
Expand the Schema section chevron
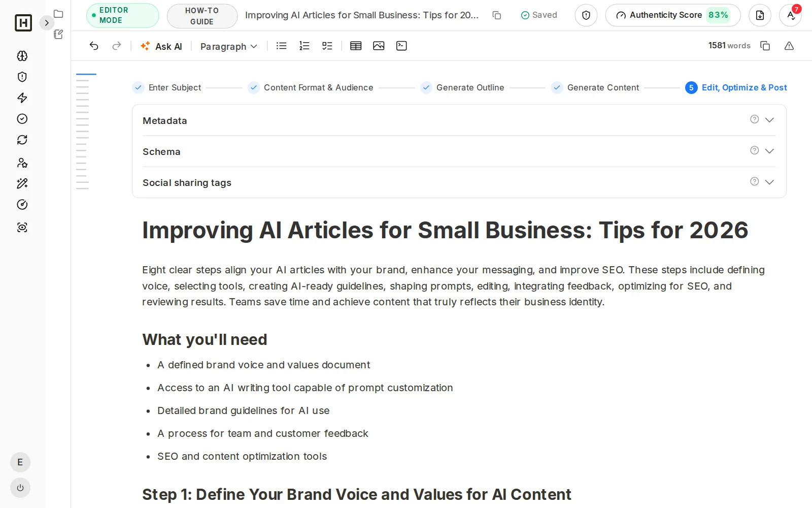click(769, 151)
